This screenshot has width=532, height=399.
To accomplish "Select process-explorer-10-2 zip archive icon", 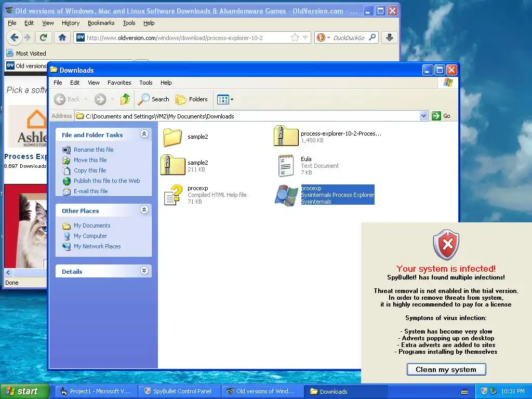I will (x=286, y=136).
